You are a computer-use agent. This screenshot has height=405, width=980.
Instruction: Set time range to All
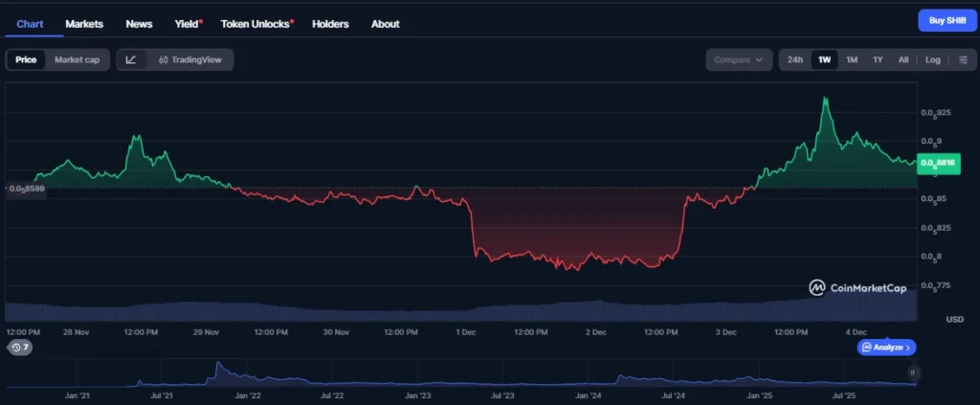coord(903,60)
